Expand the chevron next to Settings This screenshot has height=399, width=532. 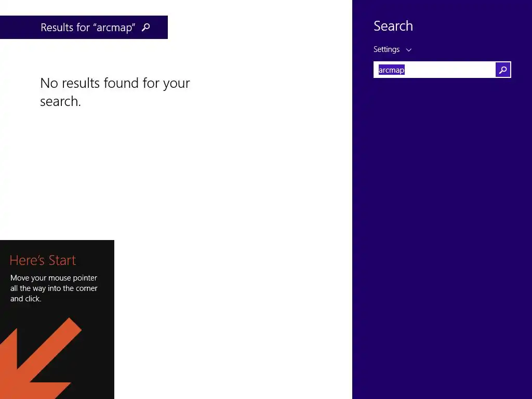coord(409,50)
